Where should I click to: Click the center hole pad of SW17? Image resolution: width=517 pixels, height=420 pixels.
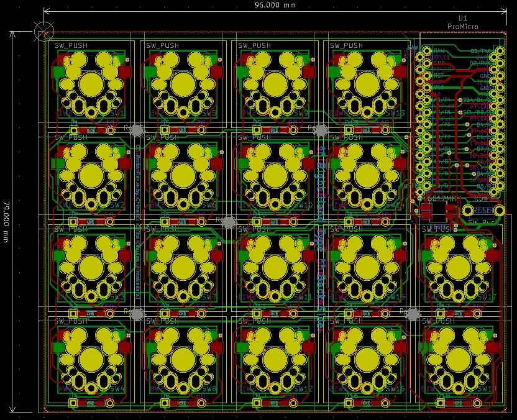pyautogui.click(x=459, y=268)
